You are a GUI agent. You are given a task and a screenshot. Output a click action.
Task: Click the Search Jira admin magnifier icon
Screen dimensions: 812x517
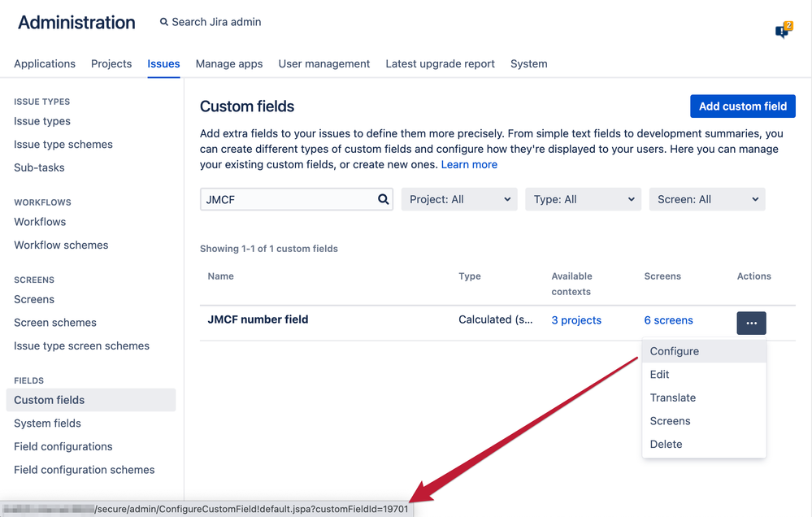coord(164,22)
